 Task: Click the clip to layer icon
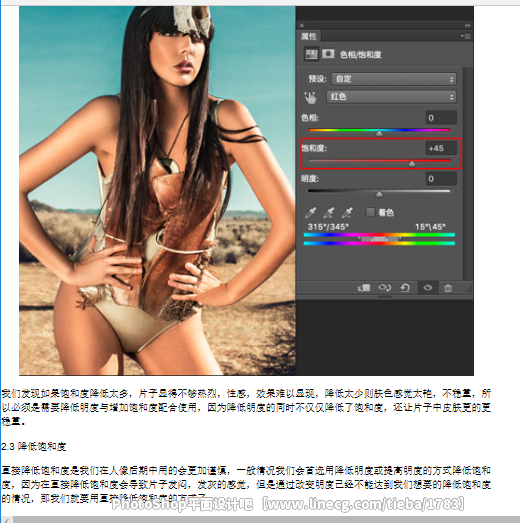pos(364,288)
